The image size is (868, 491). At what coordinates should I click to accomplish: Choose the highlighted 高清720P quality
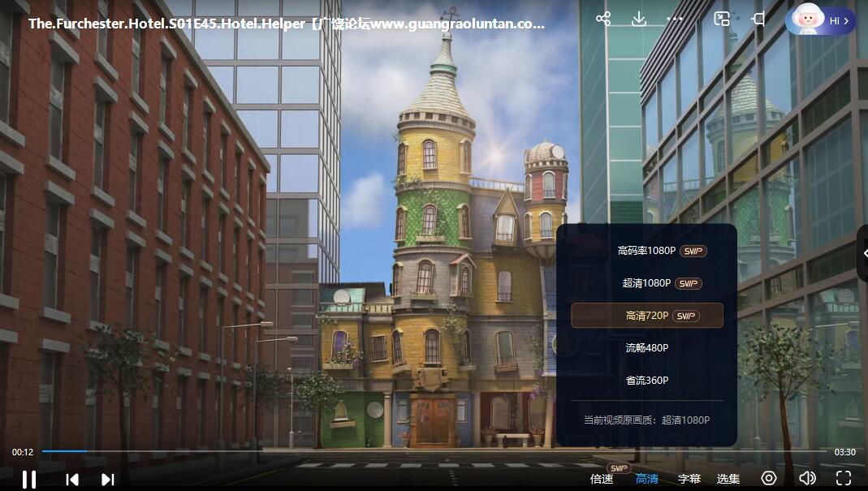point(646,316)
